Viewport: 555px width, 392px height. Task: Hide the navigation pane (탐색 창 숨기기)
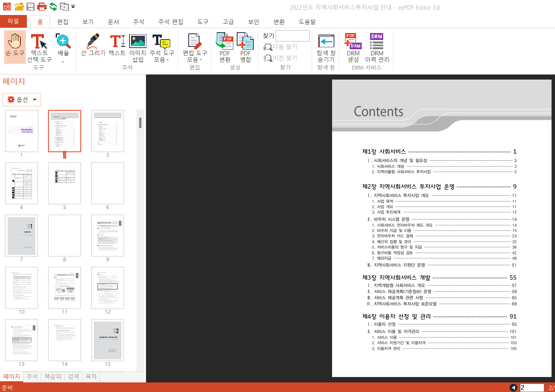pos(326,48)
